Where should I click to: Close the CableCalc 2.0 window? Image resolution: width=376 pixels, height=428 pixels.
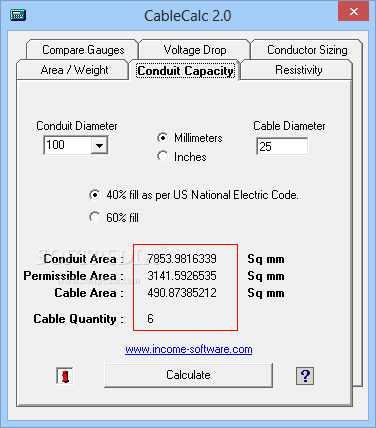(354, 12)
